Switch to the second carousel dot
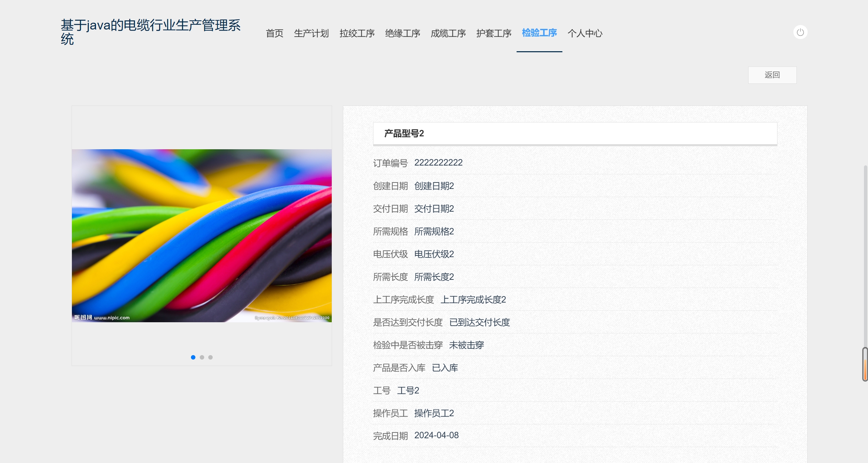Screen dimensions: 868x463 202,357
